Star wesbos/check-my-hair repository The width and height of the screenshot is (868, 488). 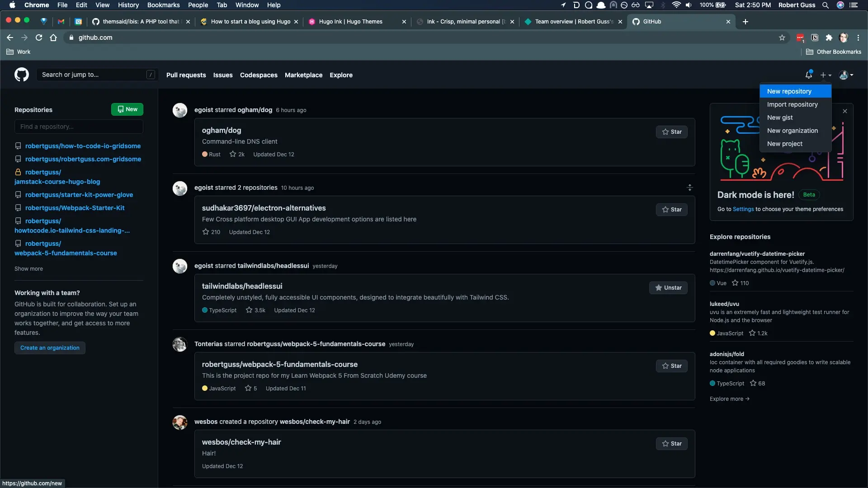pos(671,444)
